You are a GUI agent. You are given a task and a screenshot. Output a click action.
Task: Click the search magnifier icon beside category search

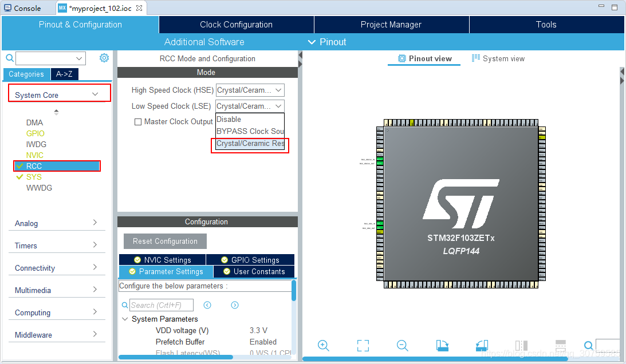click(10, 58)
